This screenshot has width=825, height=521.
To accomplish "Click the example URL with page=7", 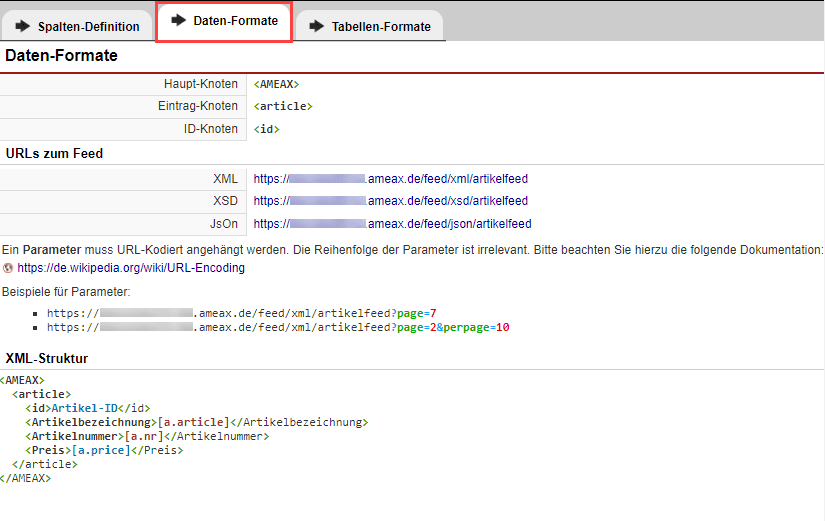I will 241,313.
